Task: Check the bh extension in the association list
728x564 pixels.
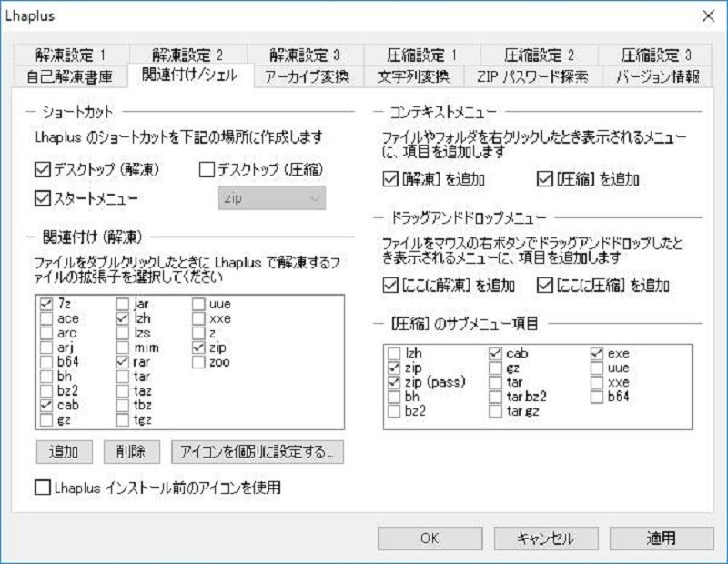Action: (46, 376)
